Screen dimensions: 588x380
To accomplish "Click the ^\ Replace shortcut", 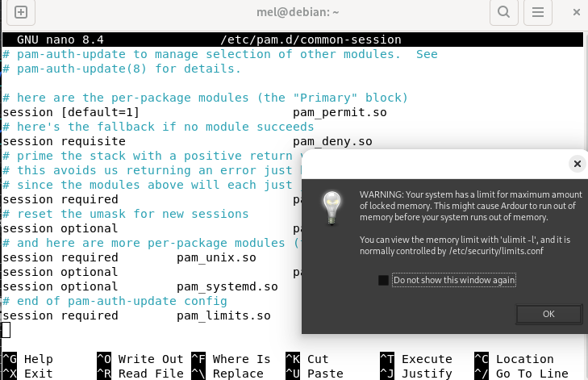I will tap(231, 374).
